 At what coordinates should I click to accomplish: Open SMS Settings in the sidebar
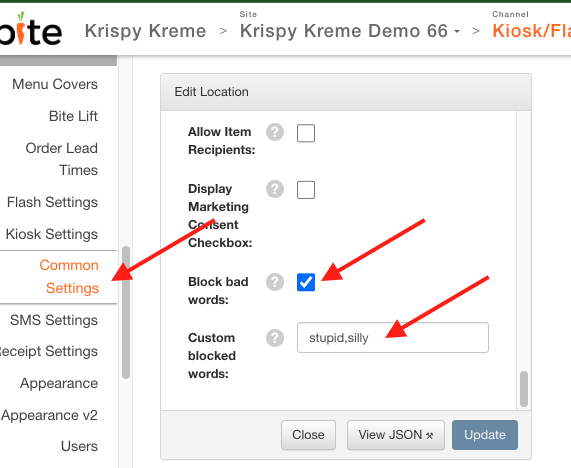54,320
